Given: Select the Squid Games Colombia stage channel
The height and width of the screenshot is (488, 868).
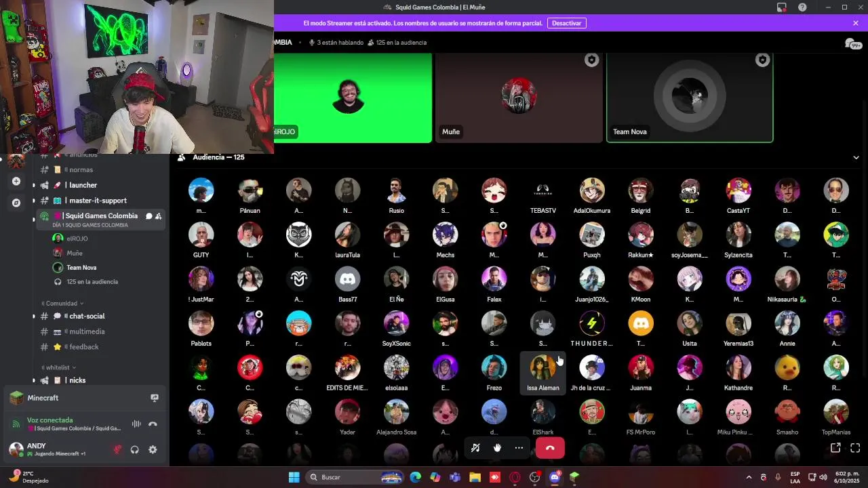Looking at the screenshot, I should coord(100,219).
